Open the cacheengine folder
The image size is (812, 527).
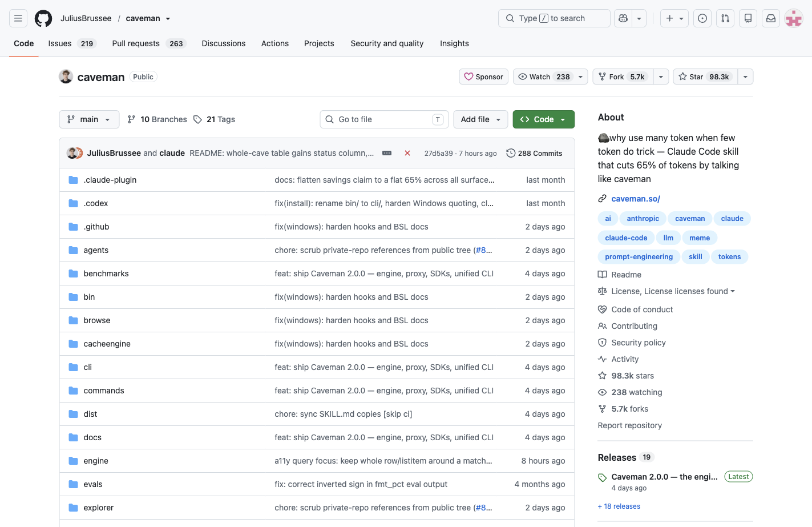pos(107,344)
